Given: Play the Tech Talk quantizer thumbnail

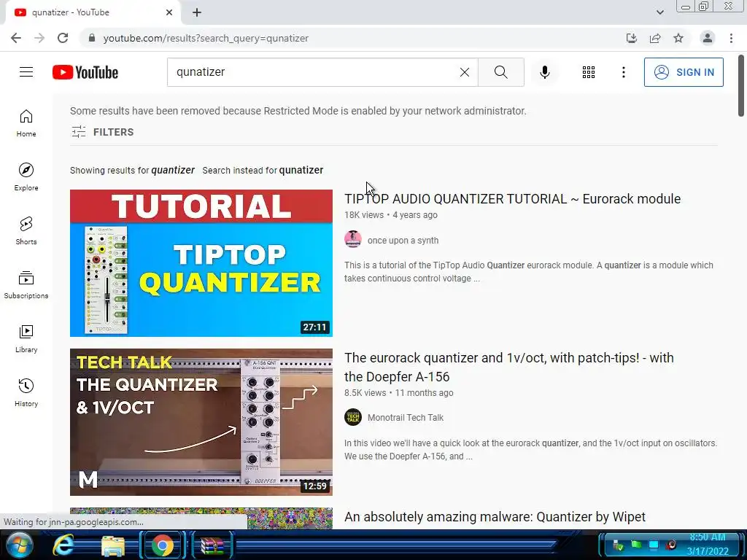Looking at the screenshot, I should (x=201, y=422).
